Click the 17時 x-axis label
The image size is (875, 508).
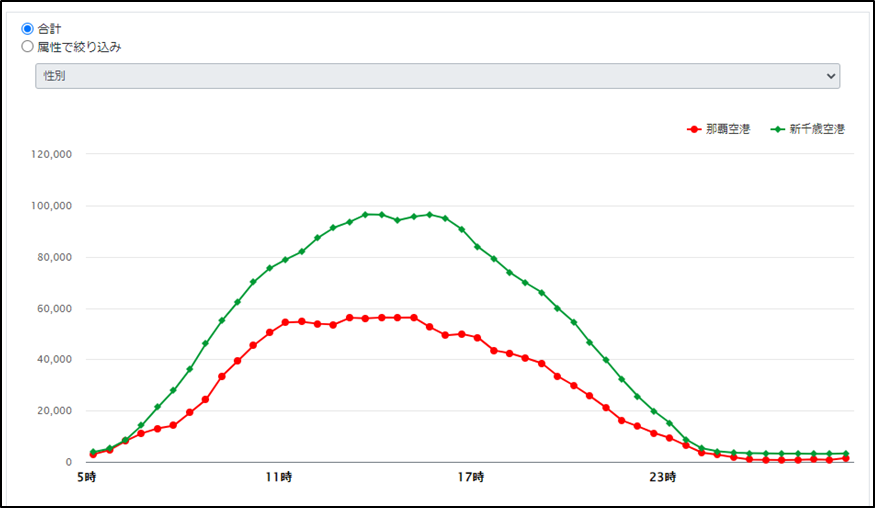click(x=471, y=477)
